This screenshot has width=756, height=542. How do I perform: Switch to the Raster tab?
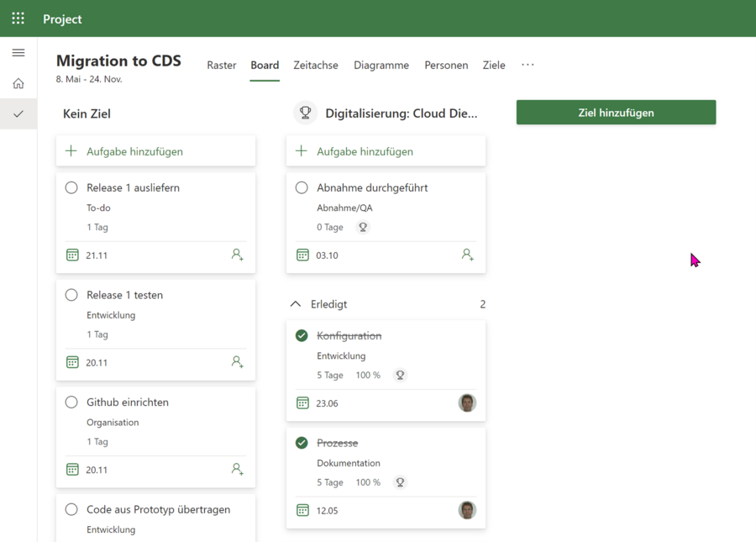(222, 66)
